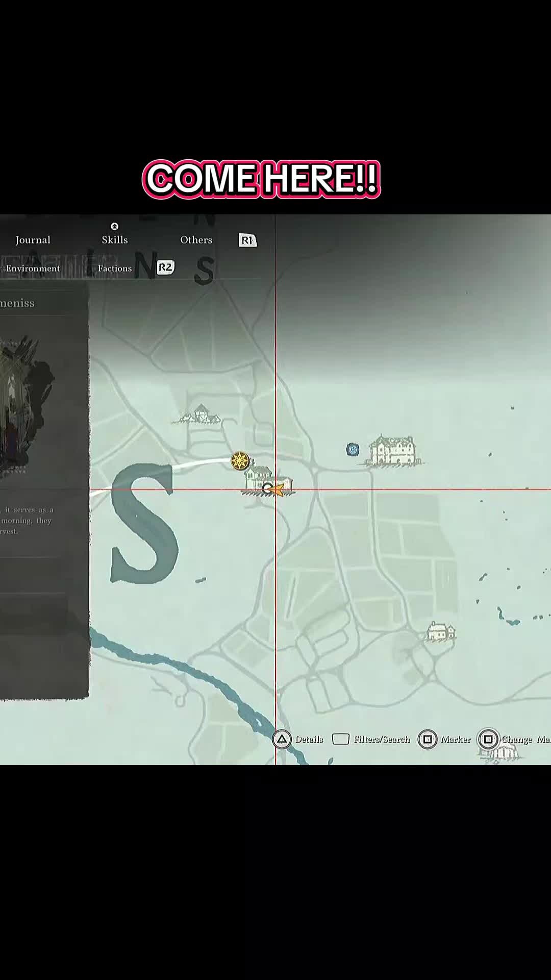Image resolution: width=551 pixels, height=980 pixels.
Task: Open the Others tab
Action: [x=196, y=240]
